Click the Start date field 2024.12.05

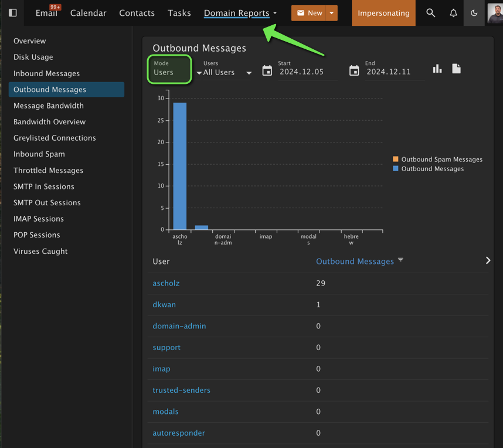[x=301, y=72]
